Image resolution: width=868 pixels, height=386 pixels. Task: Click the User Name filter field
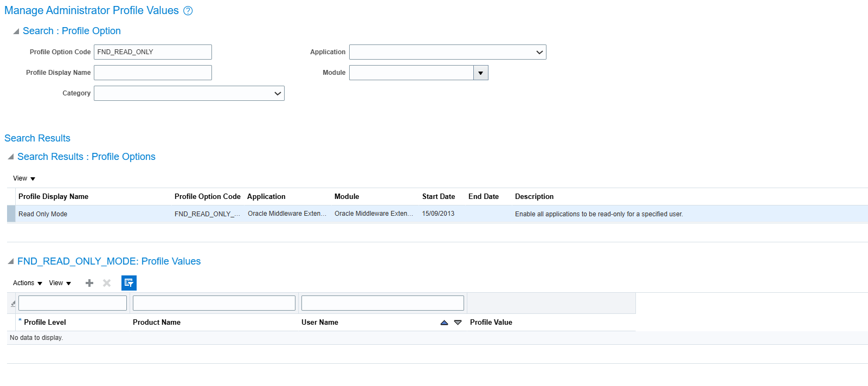tap(383, 303)
